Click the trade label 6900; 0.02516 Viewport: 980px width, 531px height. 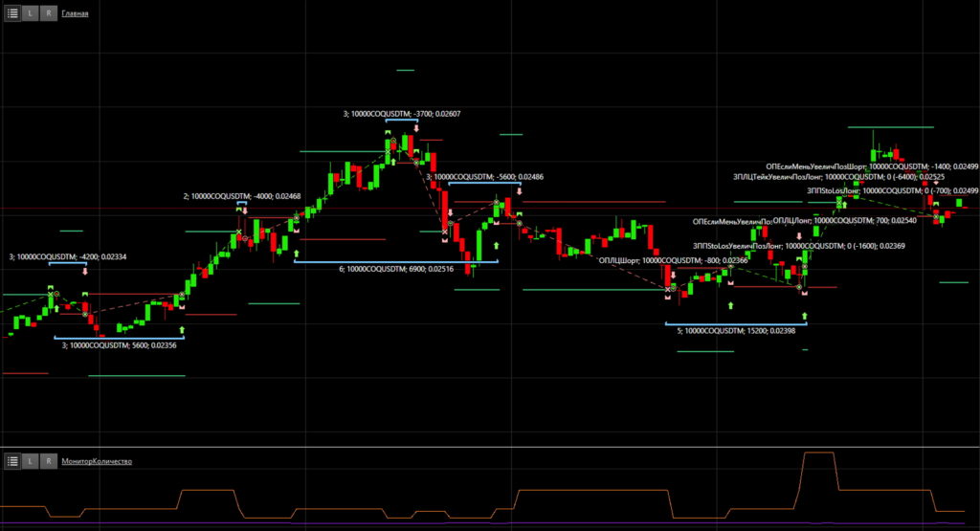point(395,269)
